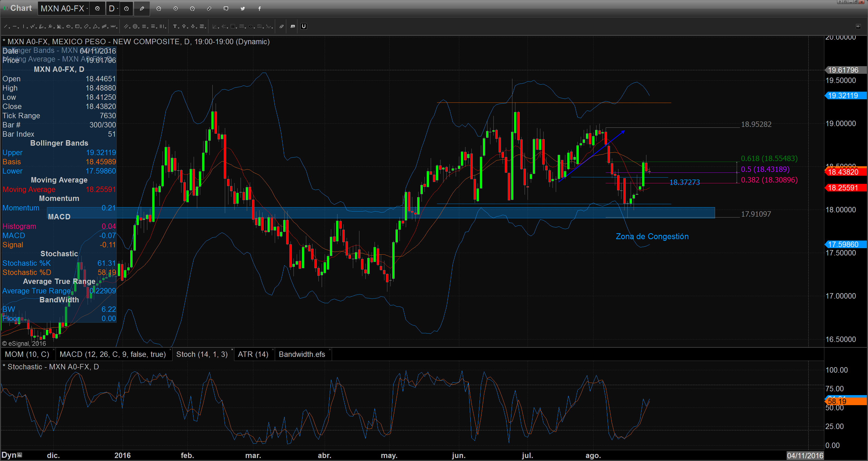Click the 0.618 (18.55483) Fibonacci label
Viewport: 868px width, 461px height.
769,158
